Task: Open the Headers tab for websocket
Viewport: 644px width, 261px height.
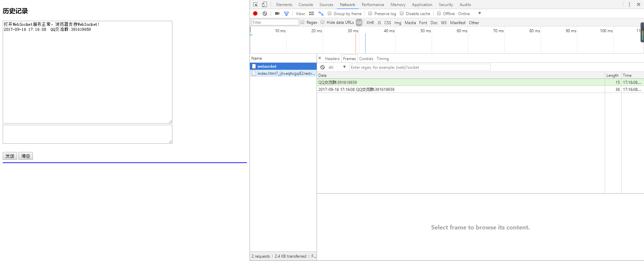Action: [332, 59]
